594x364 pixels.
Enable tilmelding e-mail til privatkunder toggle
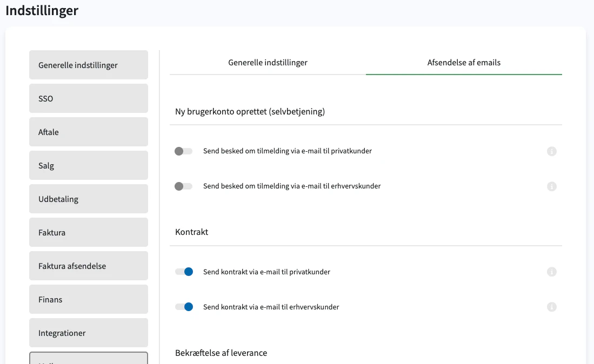(x=184, y=151)
